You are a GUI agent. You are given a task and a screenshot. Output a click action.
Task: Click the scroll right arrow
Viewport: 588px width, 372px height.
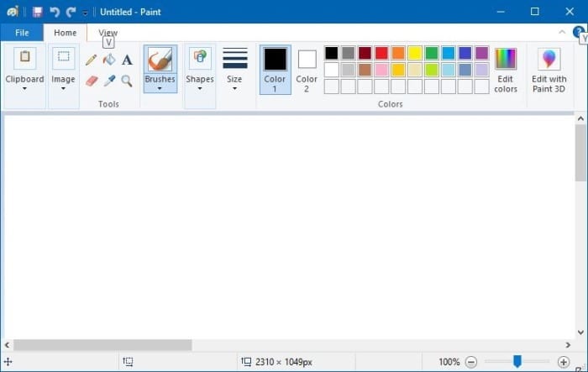click(x=568, y=344)
